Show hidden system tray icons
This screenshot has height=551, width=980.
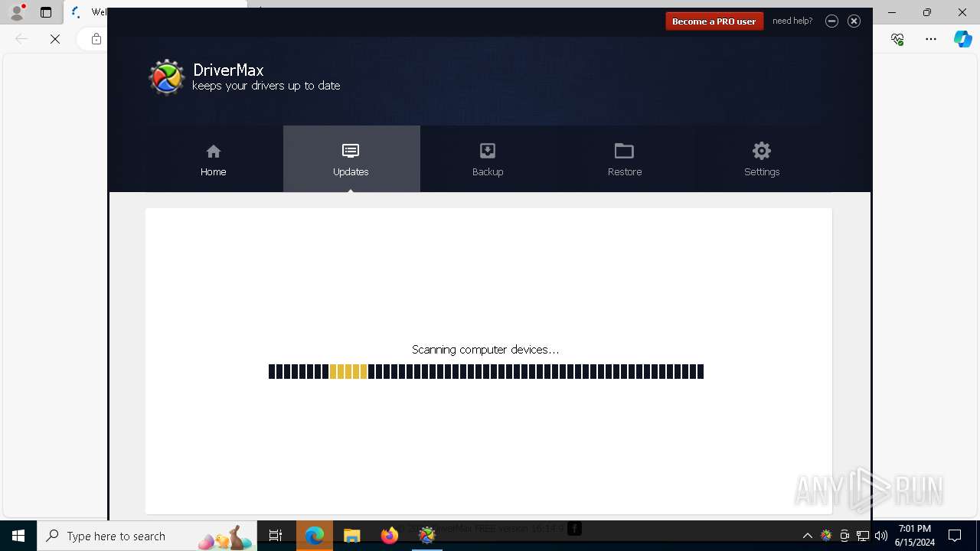click(x=807, y=536)
